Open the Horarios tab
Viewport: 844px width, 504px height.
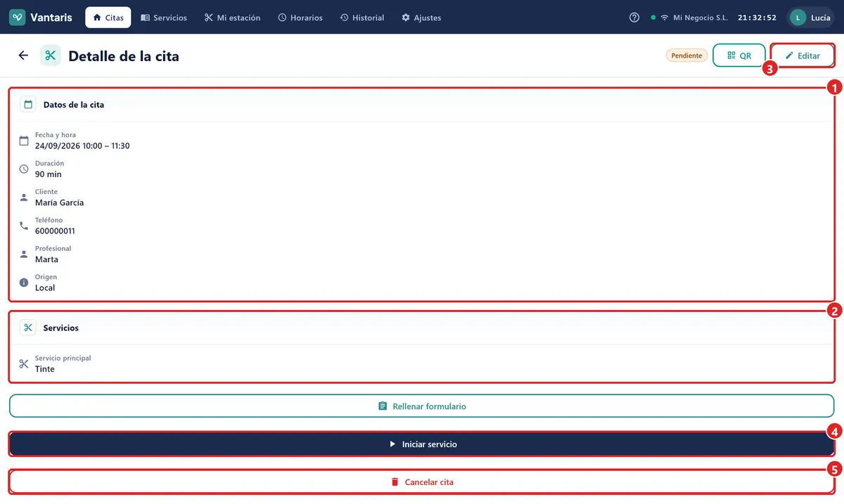point(300,18)
